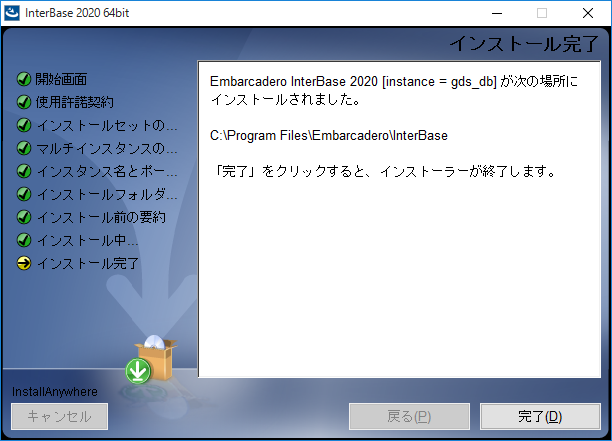Close the InterBase 2020 installer window

click(588, 13)
